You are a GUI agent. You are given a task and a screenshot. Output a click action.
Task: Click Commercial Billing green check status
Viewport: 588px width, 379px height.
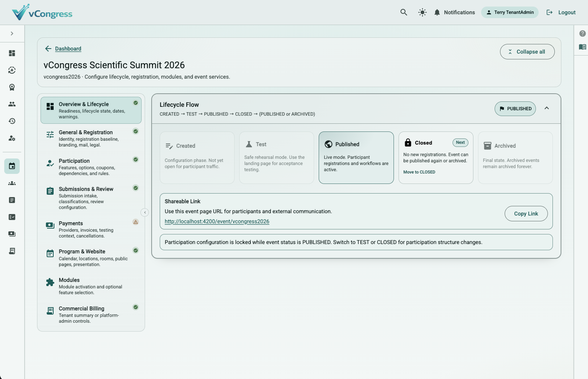136,307
